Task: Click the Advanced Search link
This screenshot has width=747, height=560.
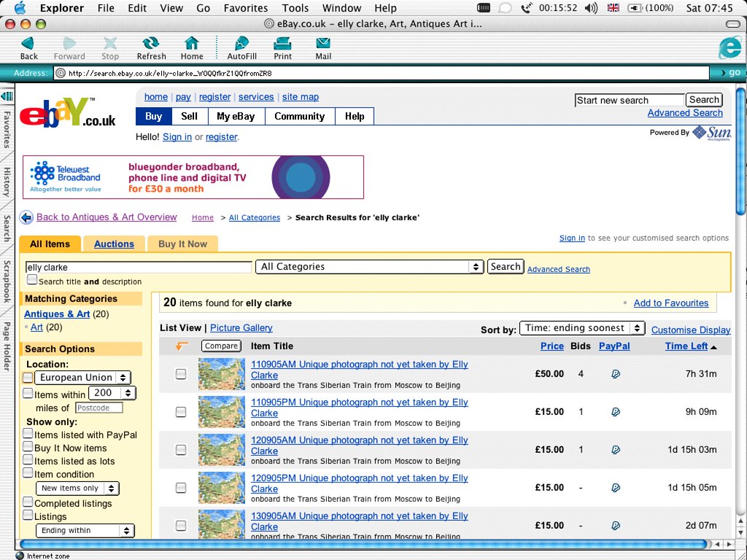Action: (558, 269)
